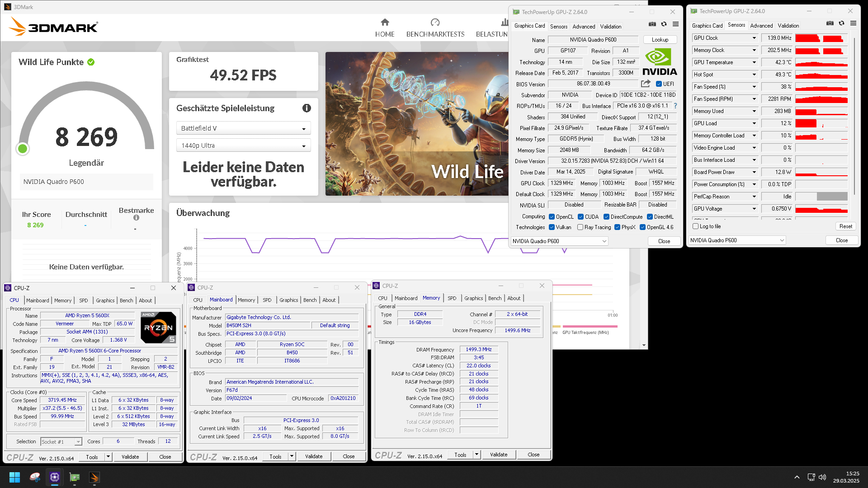Click the Reset button in GPU-Z Sensors
This screenshot has width=868, height=488.
coord(845,226)
